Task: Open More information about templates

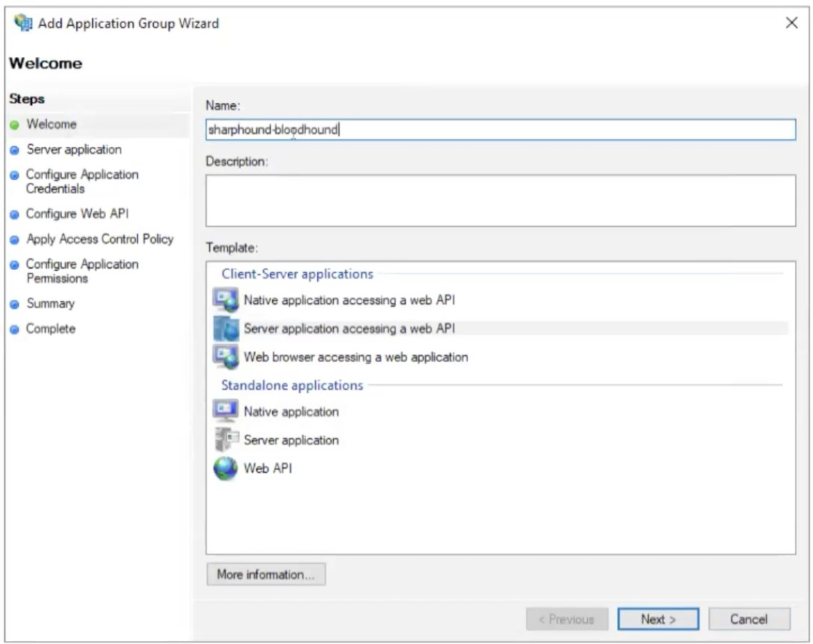Action: pos(266,574)
